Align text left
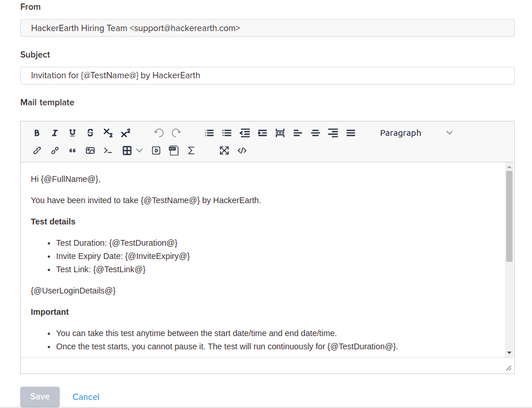 tap(297, 133)
